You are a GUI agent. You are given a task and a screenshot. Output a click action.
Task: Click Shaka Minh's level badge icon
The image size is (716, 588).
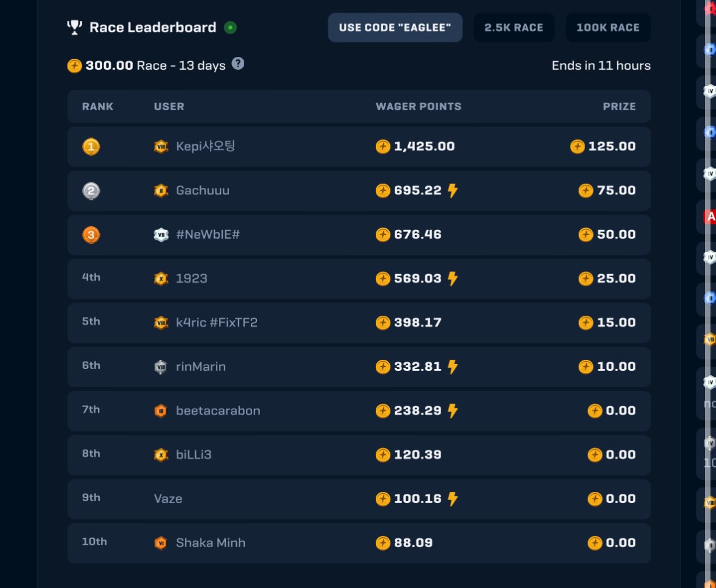click(161, 543)
